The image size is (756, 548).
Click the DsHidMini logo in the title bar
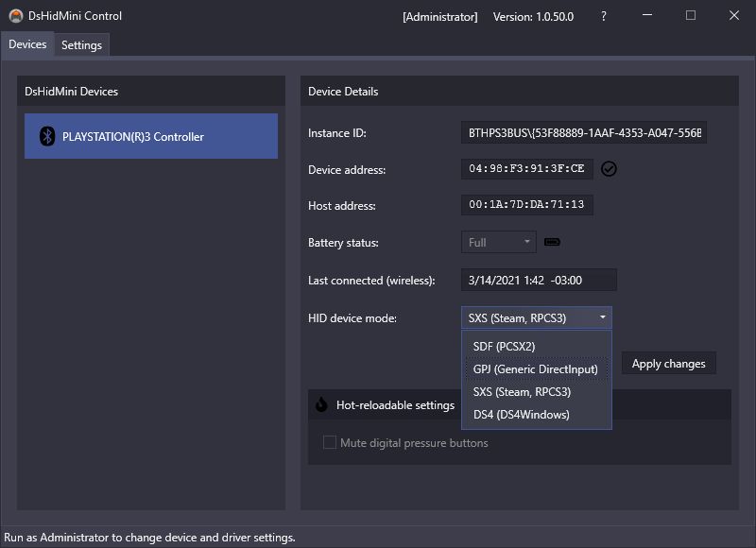15,15
